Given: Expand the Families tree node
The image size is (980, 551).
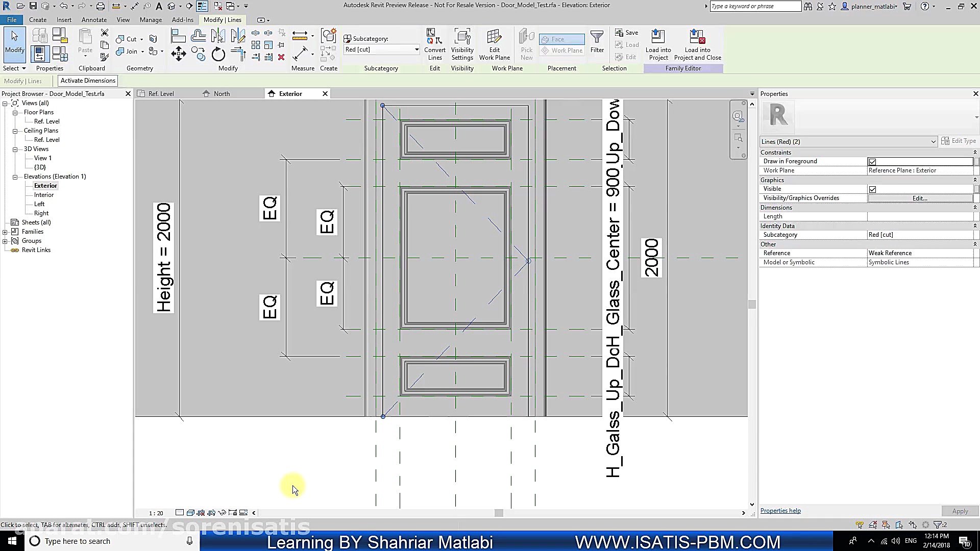Looking at the screenshot, I should click(5, 232).
